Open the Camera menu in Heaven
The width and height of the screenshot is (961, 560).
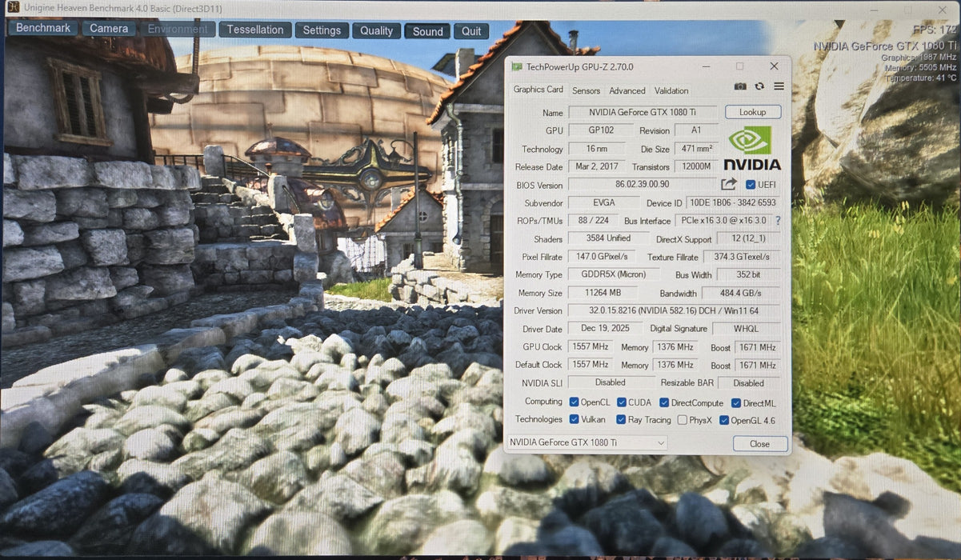point(109,29)
